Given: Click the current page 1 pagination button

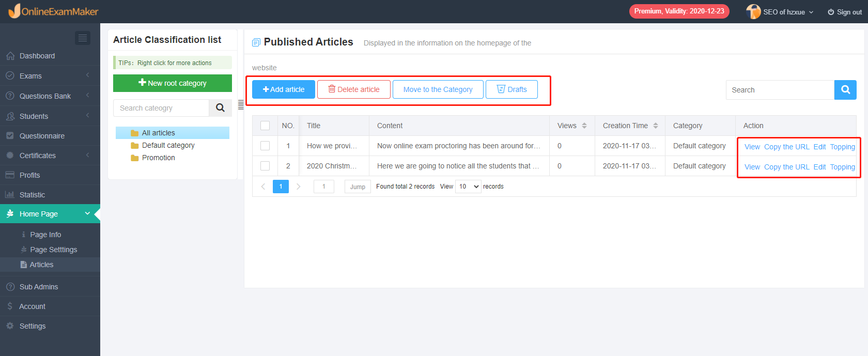Looking at the screenshot, I should 281,187.
